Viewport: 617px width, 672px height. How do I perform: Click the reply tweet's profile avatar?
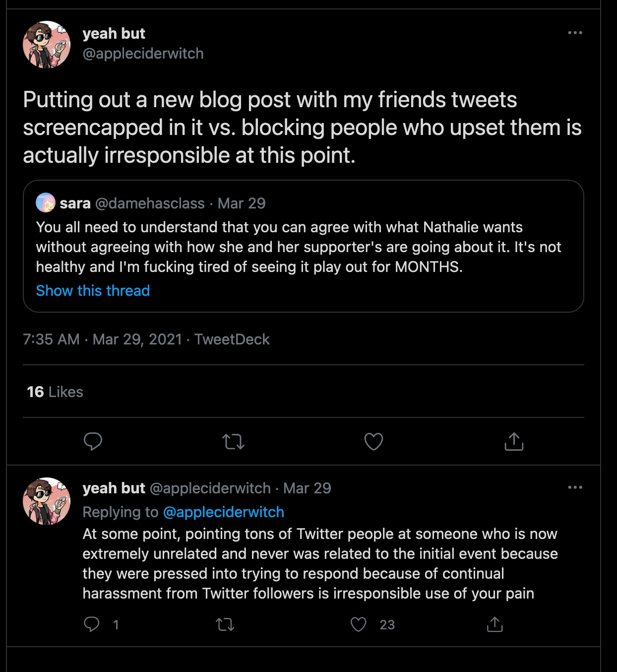coord(47,501)
